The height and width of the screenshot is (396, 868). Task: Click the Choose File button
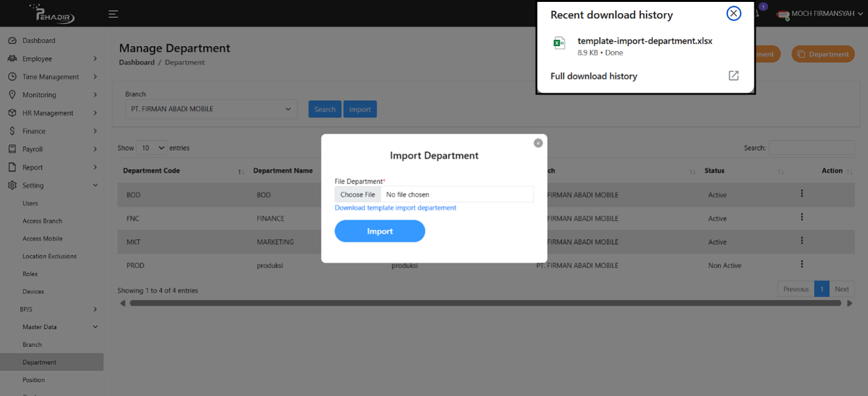click(x=358, y=194)
